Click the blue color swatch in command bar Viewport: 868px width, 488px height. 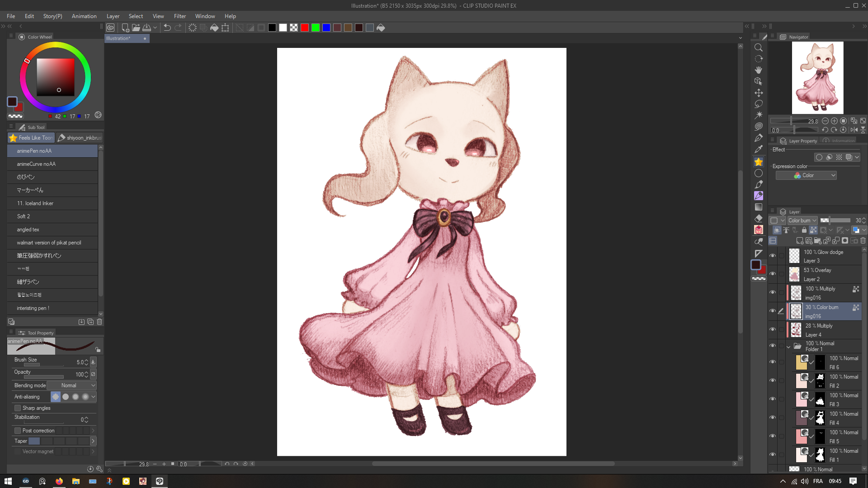[326, 28]
